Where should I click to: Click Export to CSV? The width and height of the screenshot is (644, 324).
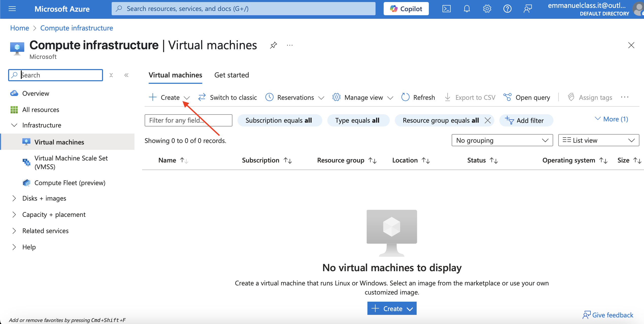pos(470,98)
